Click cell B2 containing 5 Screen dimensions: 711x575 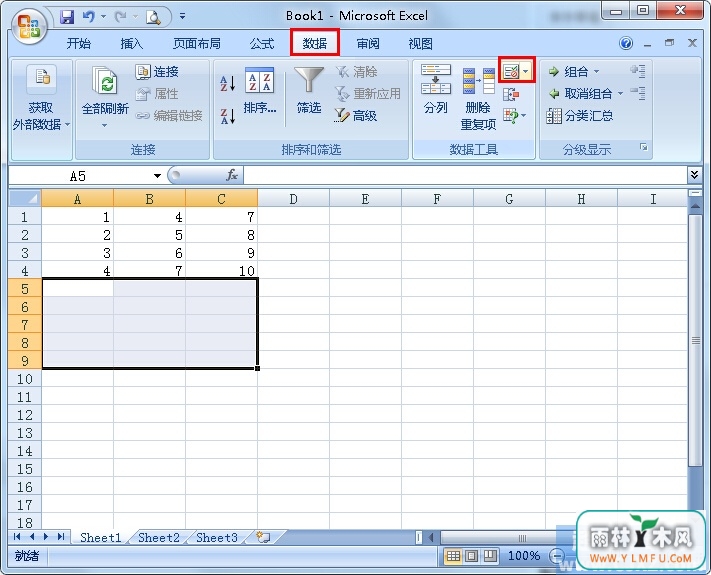tap(149, 235)
